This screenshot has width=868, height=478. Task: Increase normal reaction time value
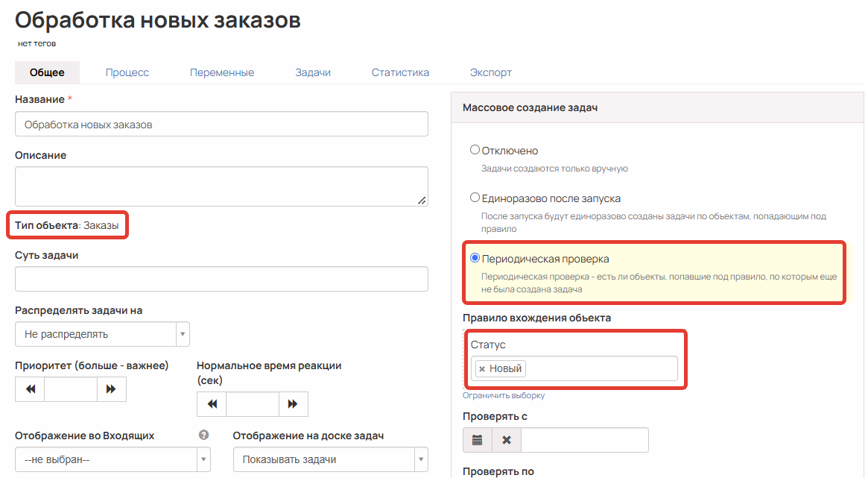click(x=293, y=404)
